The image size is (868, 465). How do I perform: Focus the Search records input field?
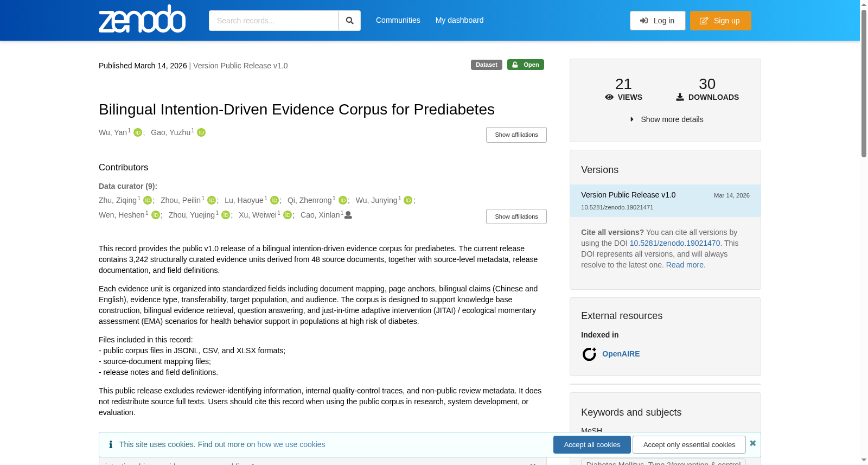pos(273,21)
